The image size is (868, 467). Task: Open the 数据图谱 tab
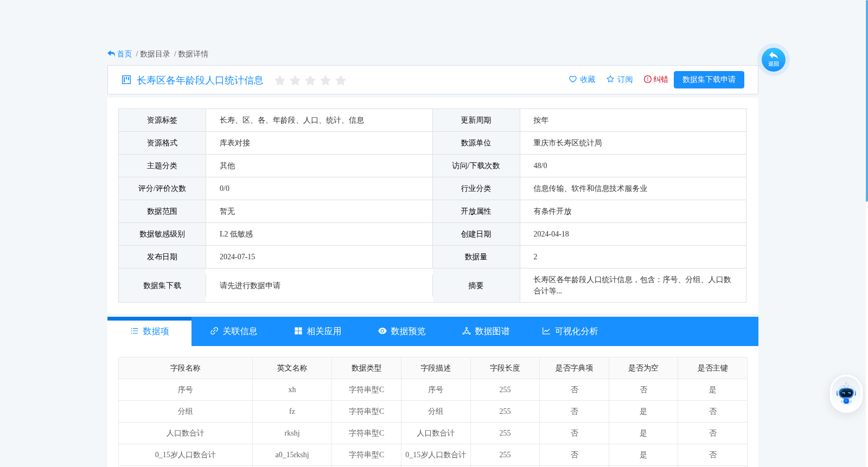[486, 331]
